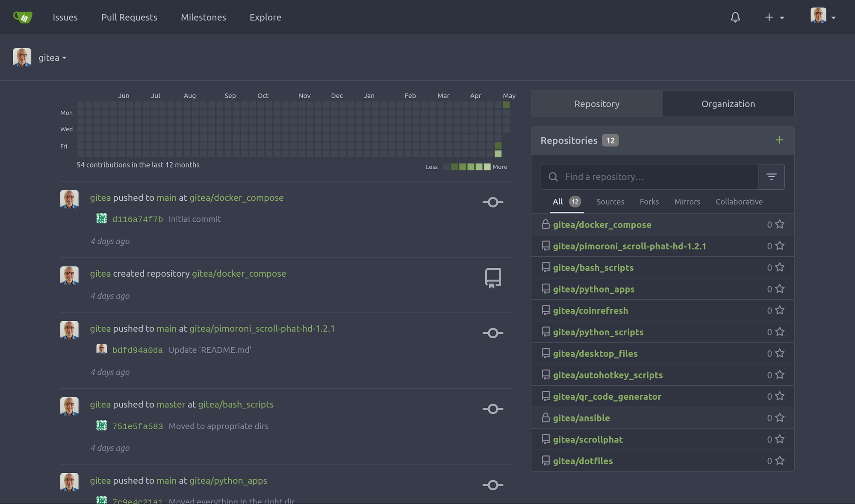Viewport: 855px width, 504px height.
Task: Open the notifications bell
Action: 735,17
